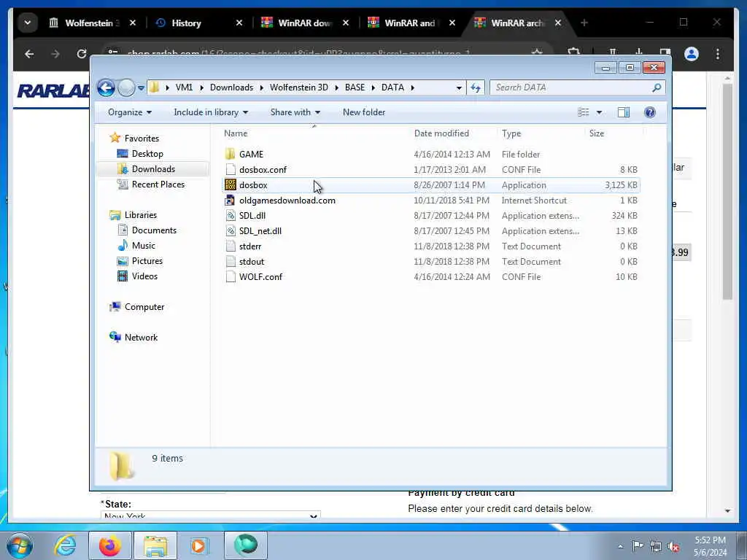Viewport: 747px width, 560px height.
Task: Select Computer in the navigation pane
Action: tap(144, 307)
